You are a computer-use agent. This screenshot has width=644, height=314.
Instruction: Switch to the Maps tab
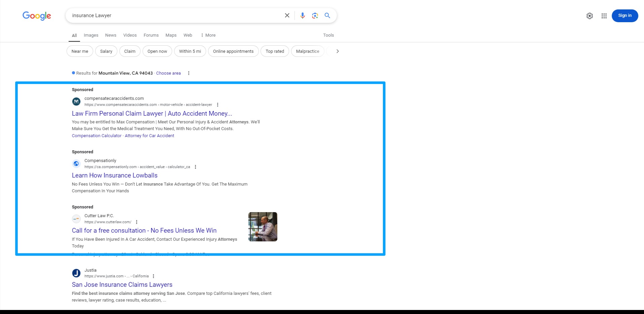click(171, 35)
